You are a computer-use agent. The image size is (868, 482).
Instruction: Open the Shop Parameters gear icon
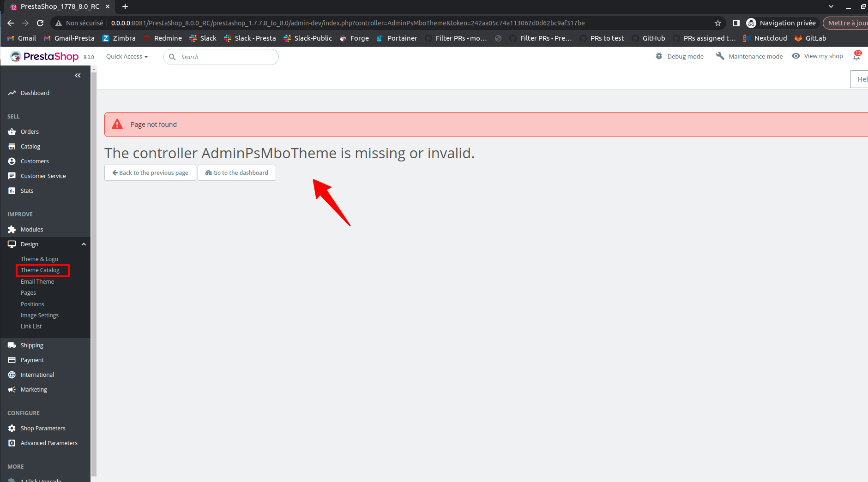click(12, 428)
